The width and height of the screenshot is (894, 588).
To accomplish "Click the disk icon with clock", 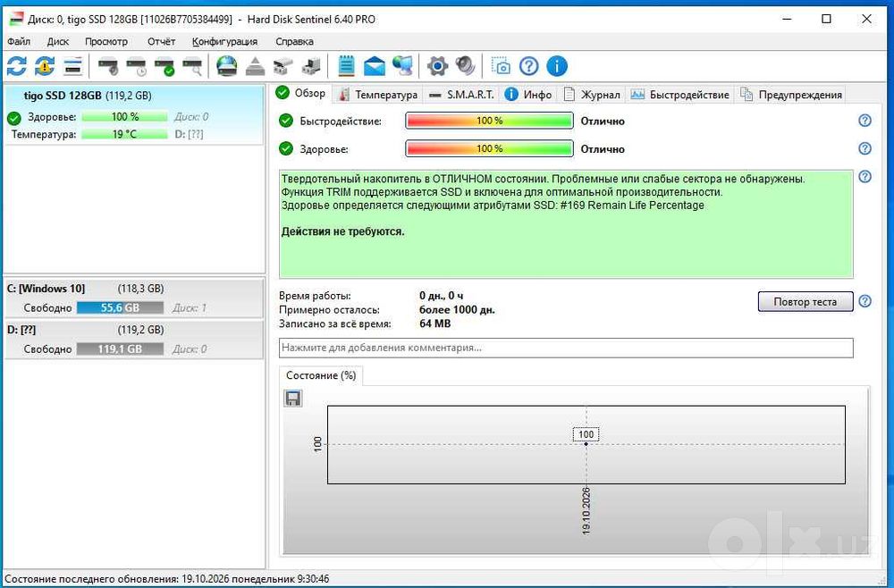I will pos(136,67).
